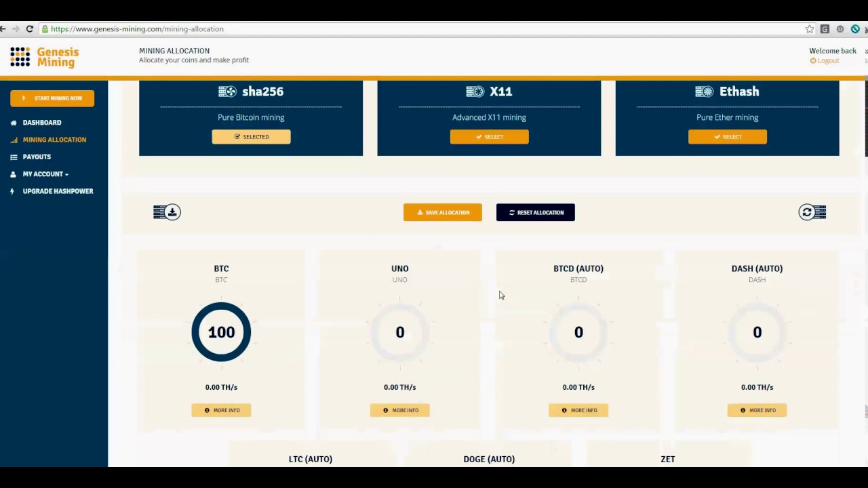This screenshot has width=868, height=488.
Task: Adjust the UNO allocation dial
Action: (x=400, y=331)
